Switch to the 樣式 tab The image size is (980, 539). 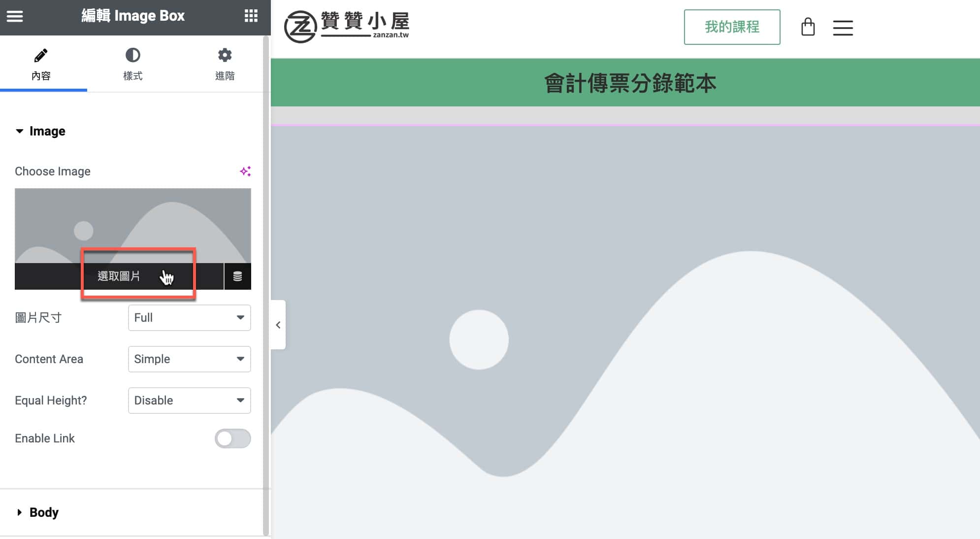pyautogui.click(x=132, y=64)
